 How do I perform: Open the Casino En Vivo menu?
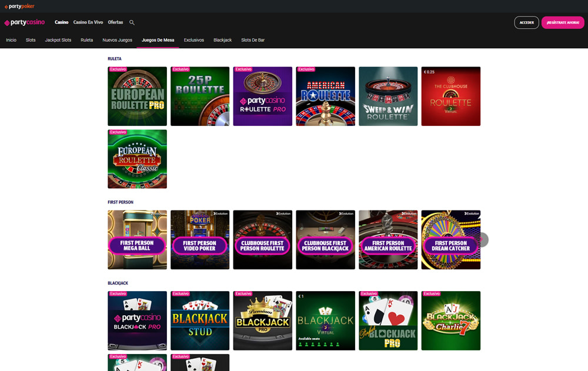[x=88, y=22]
